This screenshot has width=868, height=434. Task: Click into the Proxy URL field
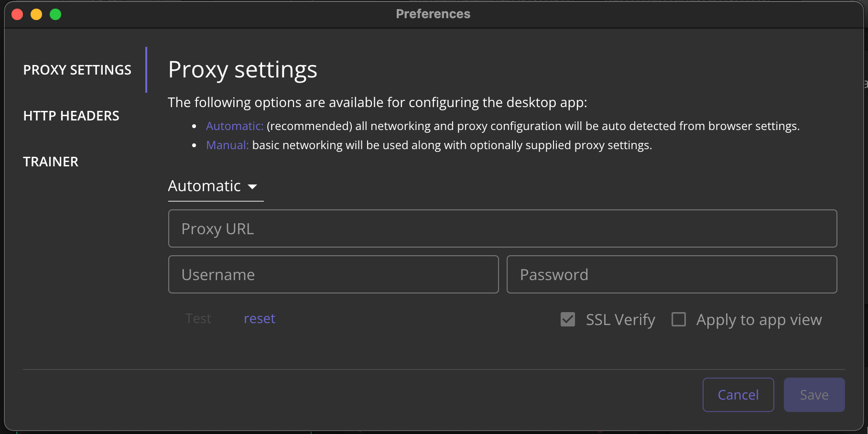[x=502, y=228]
